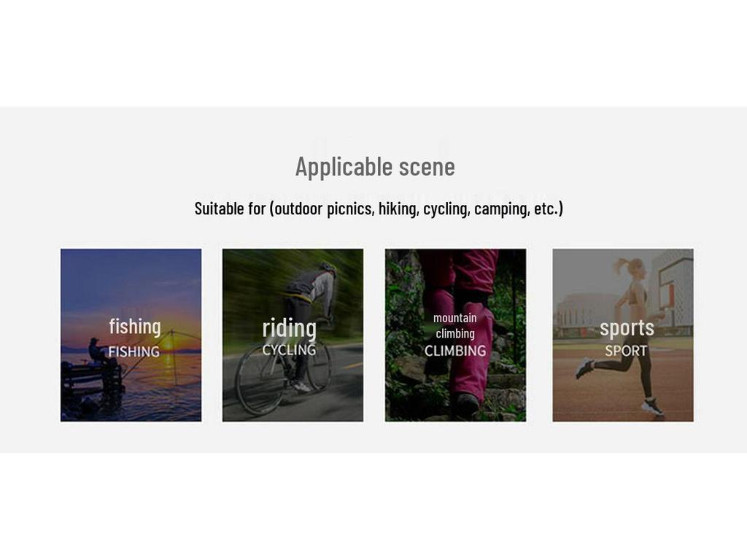Select the 'mountain climbing' label
The image size is (747, 560).
[455, 326]
